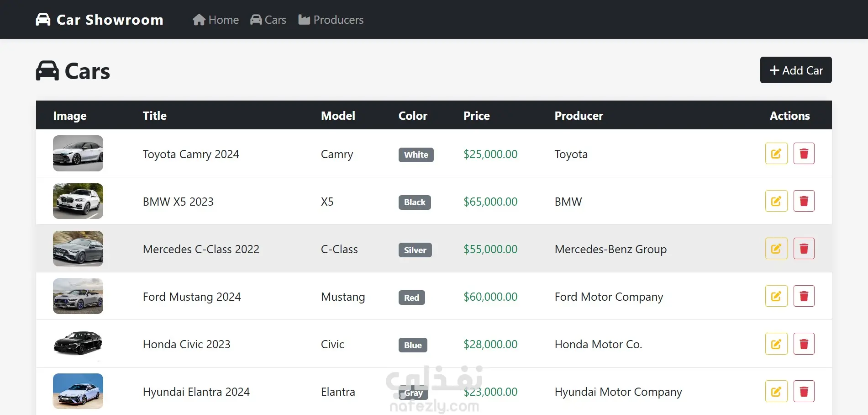Viewport: 868px width, 415px height.
Task: Click the price $60,000.00
Action: pos(490,297)
